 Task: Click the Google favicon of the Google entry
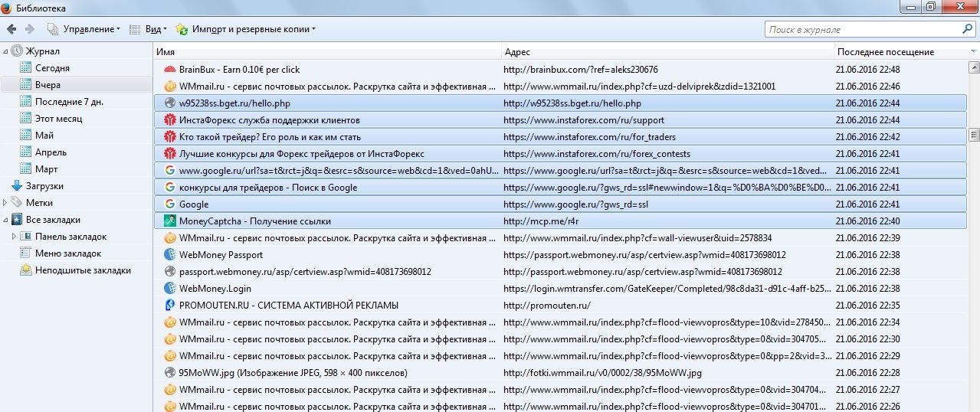tap(170, 204)
